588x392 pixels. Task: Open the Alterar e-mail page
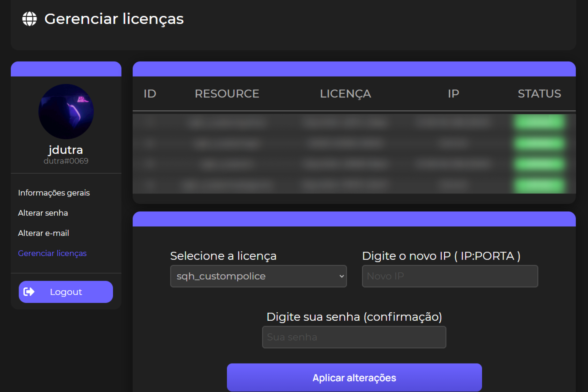tap(43, 233)
